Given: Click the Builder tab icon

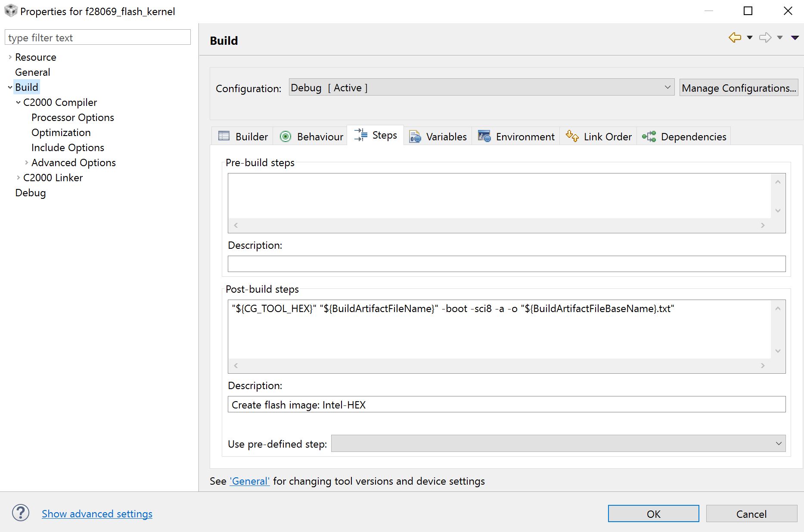Looking at the screenshot, I should tap(224, 136).
